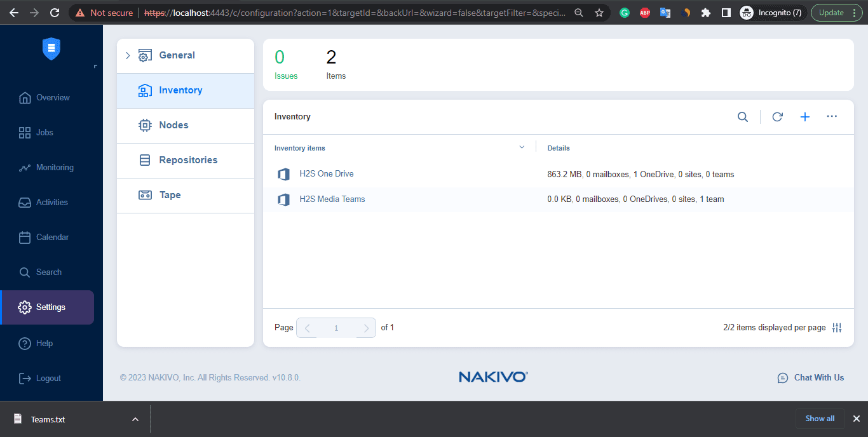Viewport: 868px width, 437px height.
Task: Click Logout in the sidebar
Action: 40,379
